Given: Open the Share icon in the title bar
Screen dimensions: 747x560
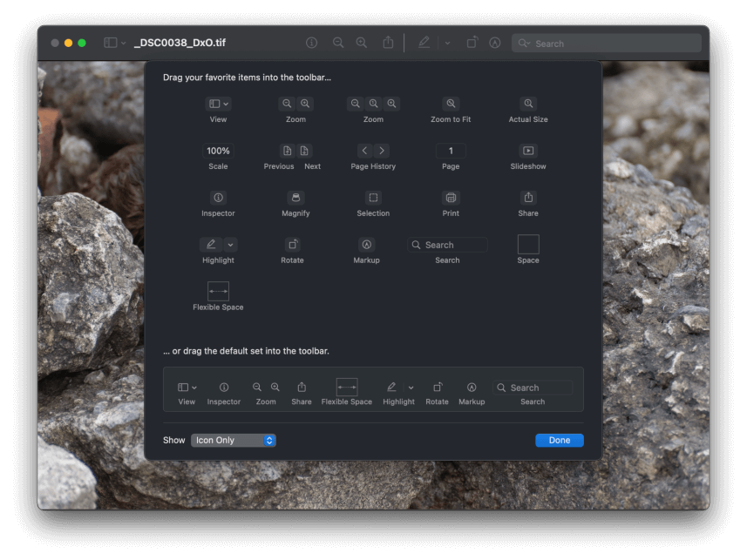Looking at the screenshot, I should pyautogui.click(x=386, y=42).
